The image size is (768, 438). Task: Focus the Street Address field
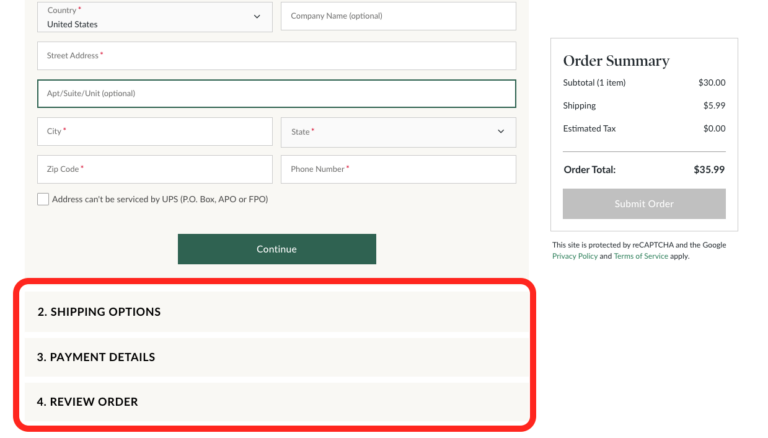276,55
